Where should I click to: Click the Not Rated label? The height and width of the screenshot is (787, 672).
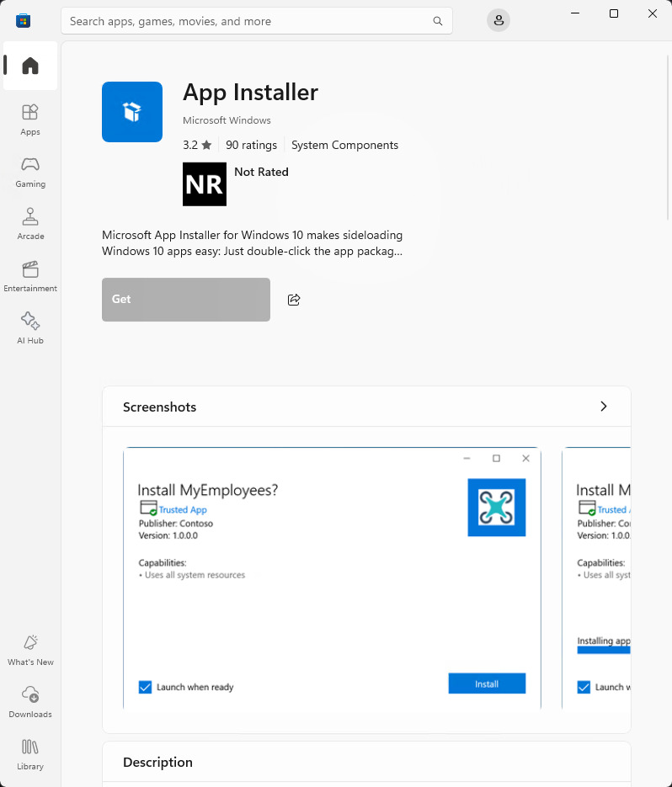(x=261, y=172)
